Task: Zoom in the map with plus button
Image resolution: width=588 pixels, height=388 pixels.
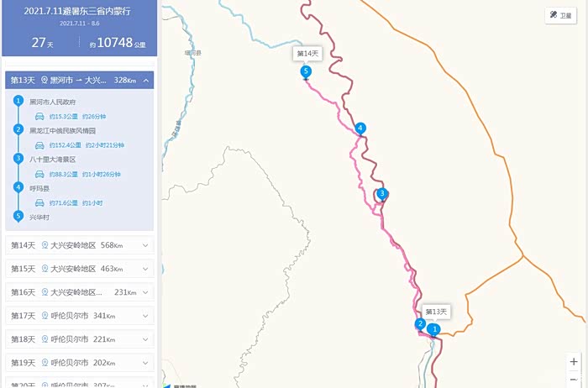Action: click(x=574, y=362)
